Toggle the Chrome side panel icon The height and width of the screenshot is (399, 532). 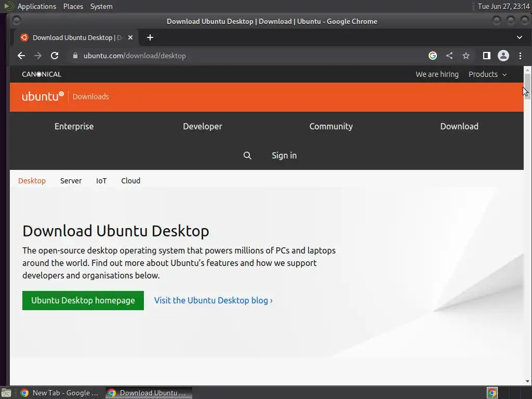(x=486, y=56)
